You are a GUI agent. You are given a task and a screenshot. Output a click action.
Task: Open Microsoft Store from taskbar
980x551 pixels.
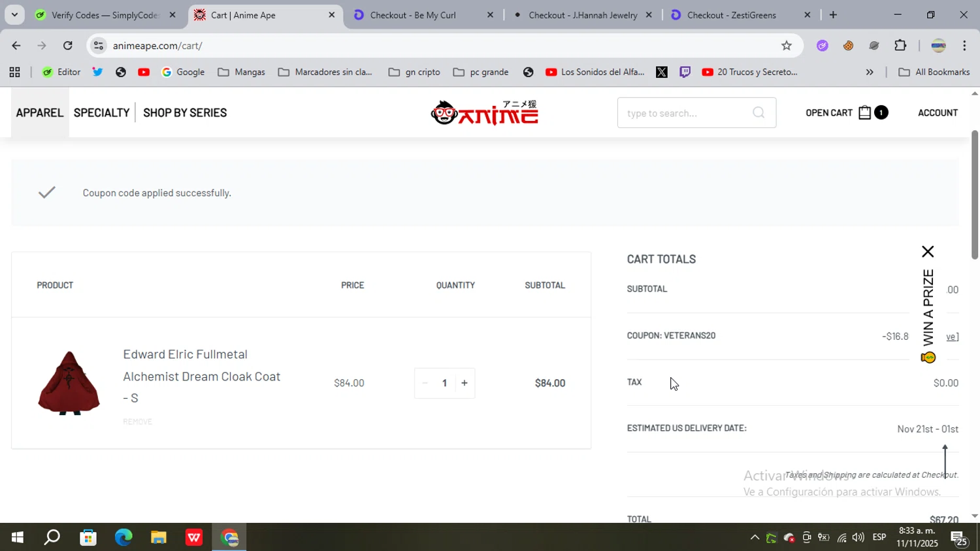pyautogui.click(x=88, y=537)
